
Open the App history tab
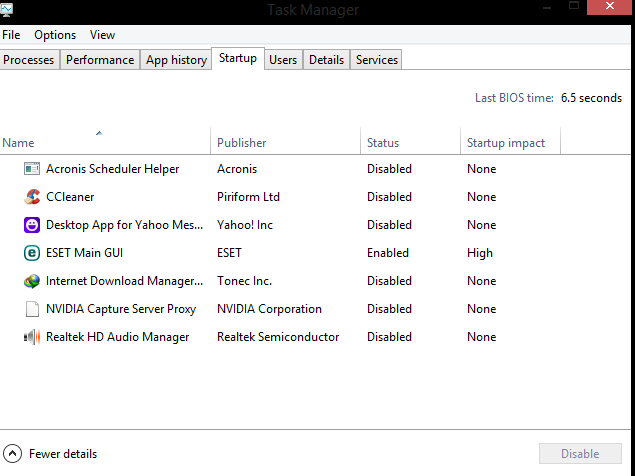pos(176,60)
